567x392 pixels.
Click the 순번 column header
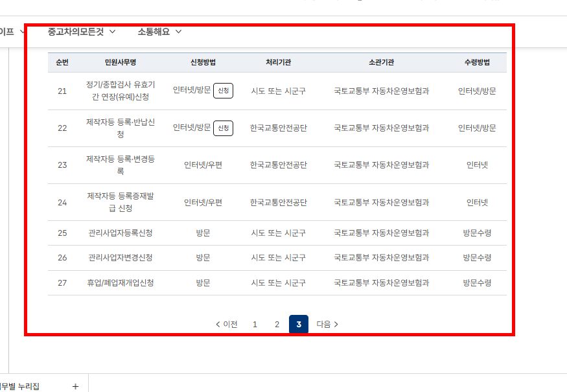[x=62, y=62]
